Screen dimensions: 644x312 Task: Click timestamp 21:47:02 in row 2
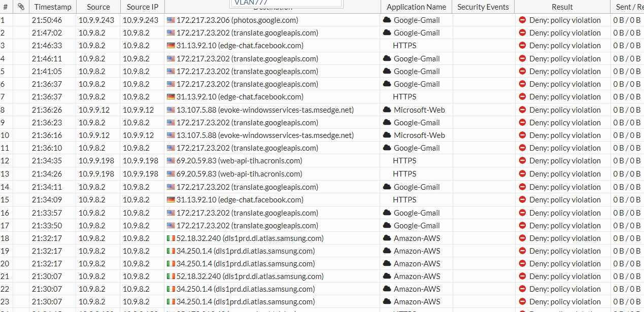pyautogui.click(x=47, y=33)
